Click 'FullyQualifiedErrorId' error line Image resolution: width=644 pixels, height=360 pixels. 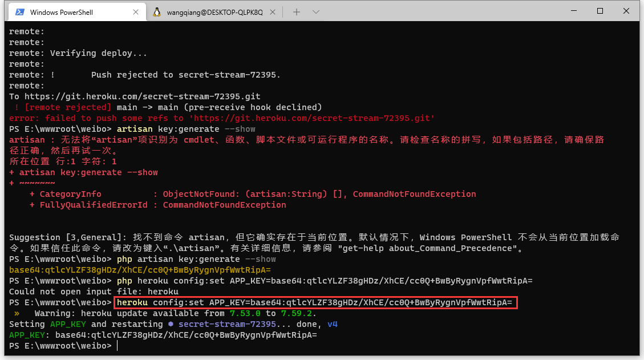157,205
